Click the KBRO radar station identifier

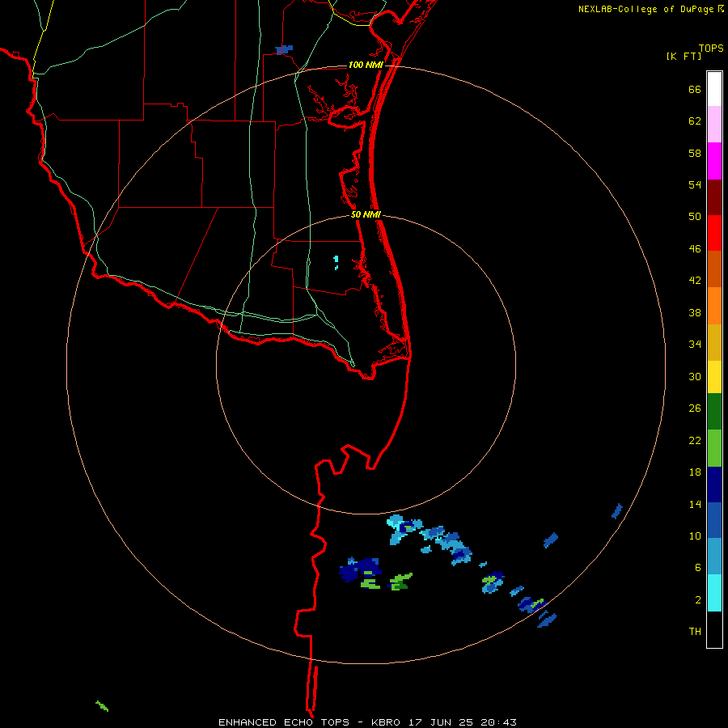[x=385, y=722]
